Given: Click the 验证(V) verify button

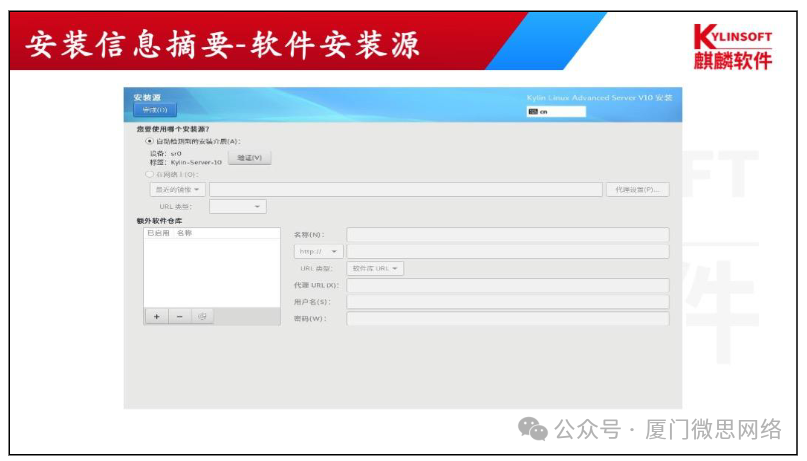Looking at the screenshot, I should [x=250, y=158].
